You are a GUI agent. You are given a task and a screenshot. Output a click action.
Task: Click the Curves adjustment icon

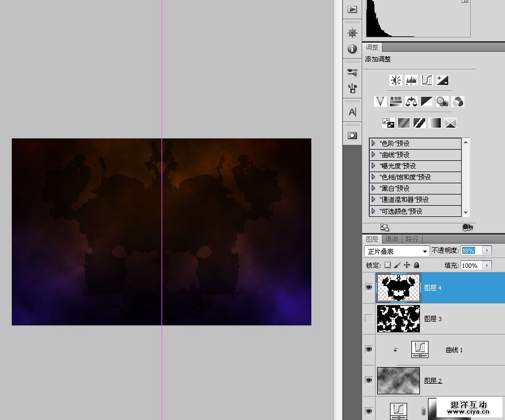pos(427,80)
